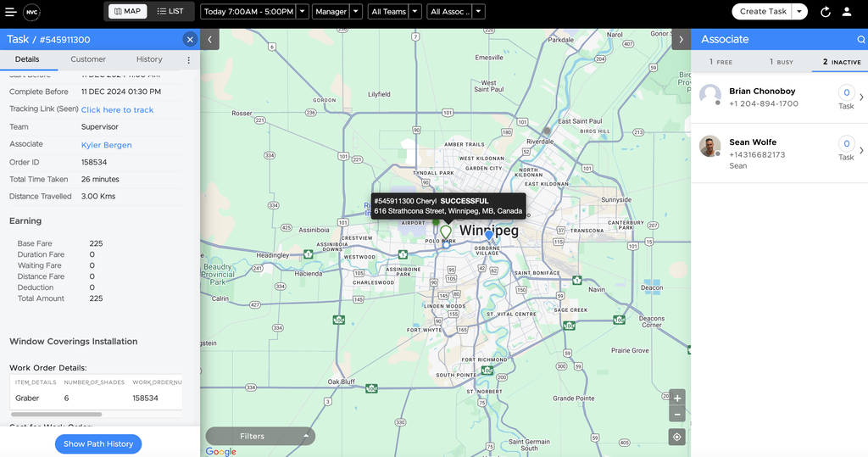868x457 pixels.
Task: Select the Inactive associates tab
Action: [x=841, y=62]
